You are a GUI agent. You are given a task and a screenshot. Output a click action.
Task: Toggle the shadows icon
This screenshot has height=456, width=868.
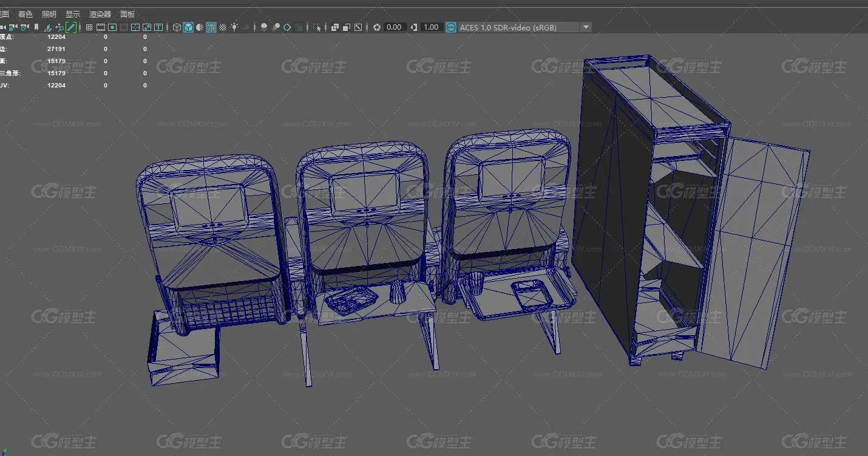(x=246, y=27)
